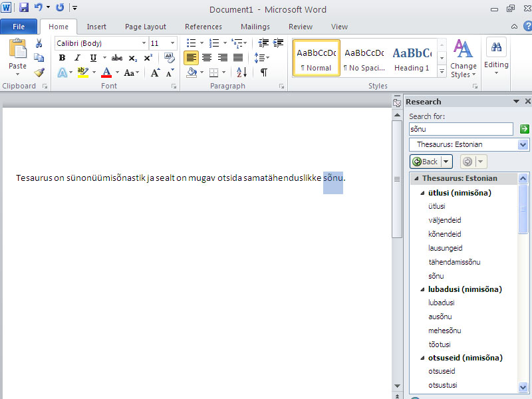Click the Search for text field
Screen dimensions: 532x399
click(x=461, y=129)
